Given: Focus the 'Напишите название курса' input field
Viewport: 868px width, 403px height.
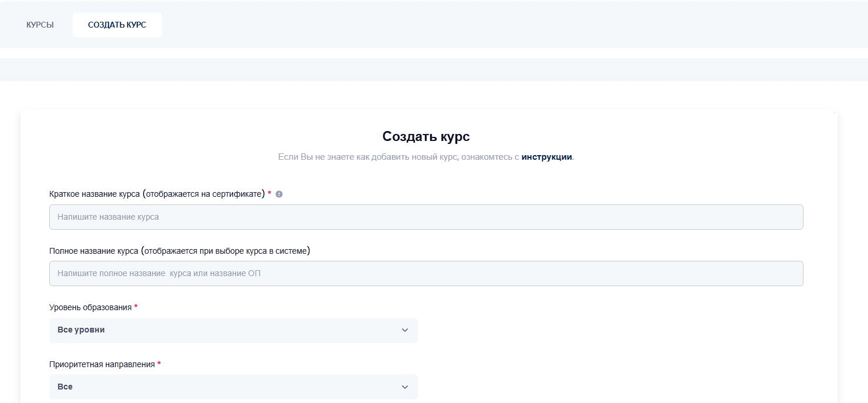Looking at the screenshot, I should [425, 217].
